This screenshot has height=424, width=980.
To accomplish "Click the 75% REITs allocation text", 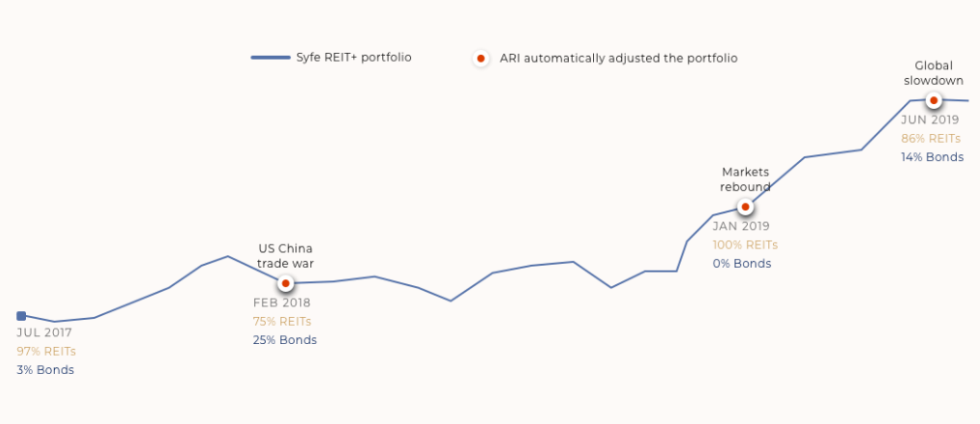I will (x=282, y=322).
